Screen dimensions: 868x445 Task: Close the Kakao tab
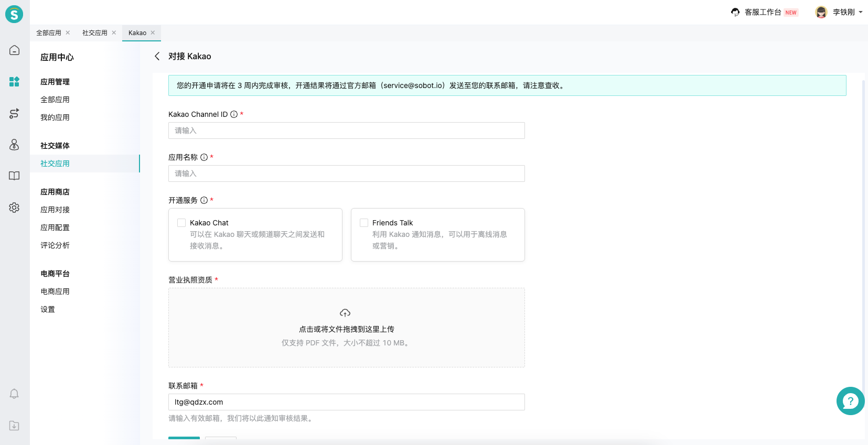[153, 32]
